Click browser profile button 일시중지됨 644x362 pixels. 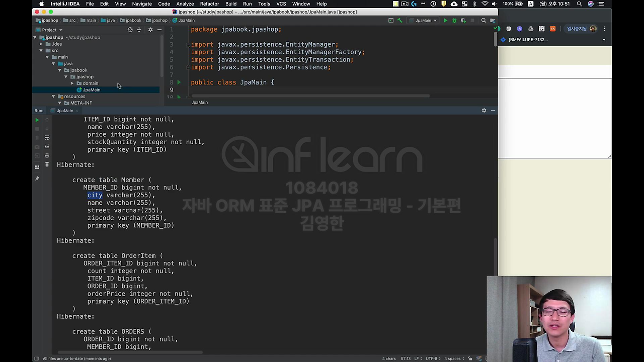582,29
